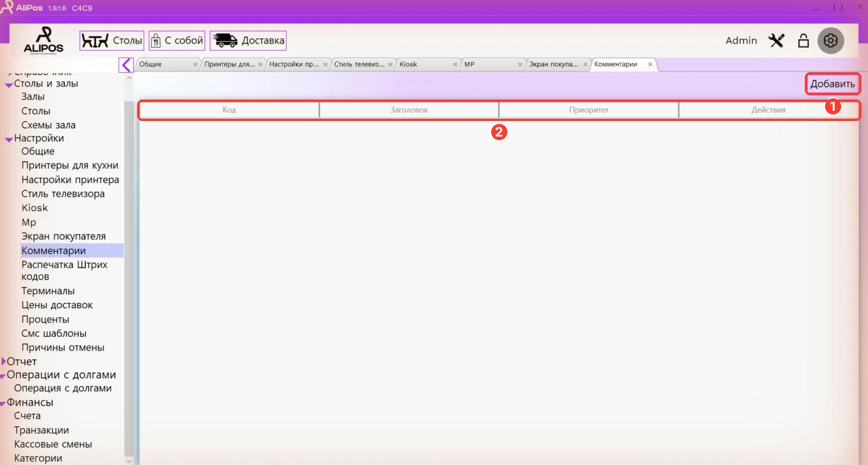Open Кассовые смены in the sidebar
The width and height of the screenshot is (868, 465).
point(53,444)
